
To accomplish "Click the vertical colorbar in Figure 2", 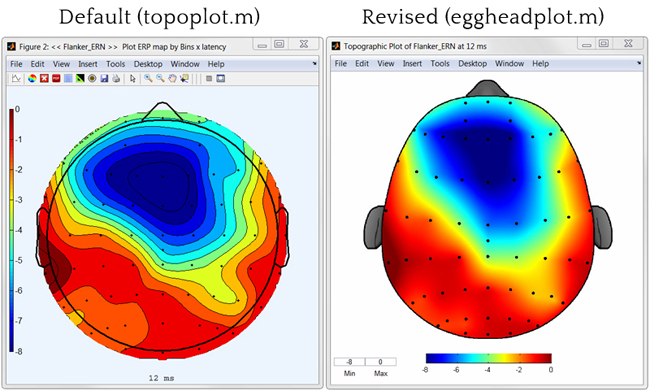I will 11,230.
